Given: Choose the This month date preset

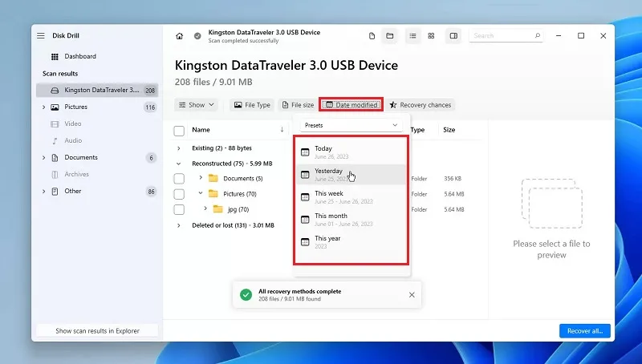Looking at the screenshot, I should [351, 220].
